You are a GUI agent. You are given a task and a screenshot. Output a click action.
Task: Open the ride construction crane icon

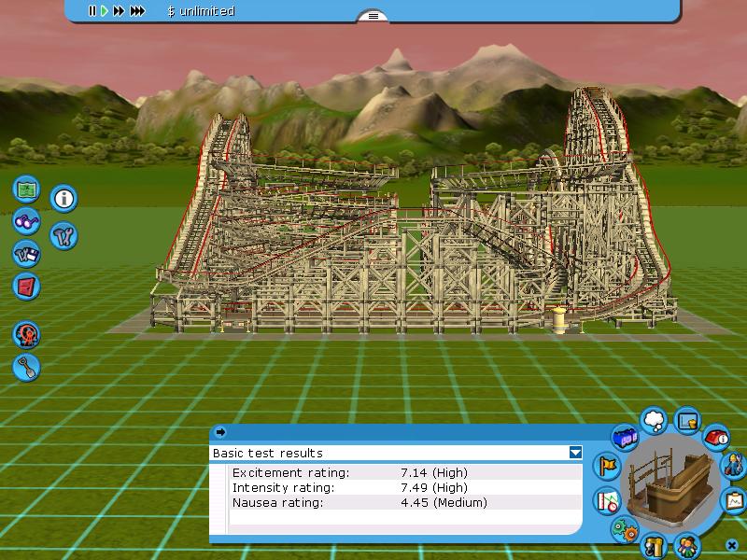(654, 546)
